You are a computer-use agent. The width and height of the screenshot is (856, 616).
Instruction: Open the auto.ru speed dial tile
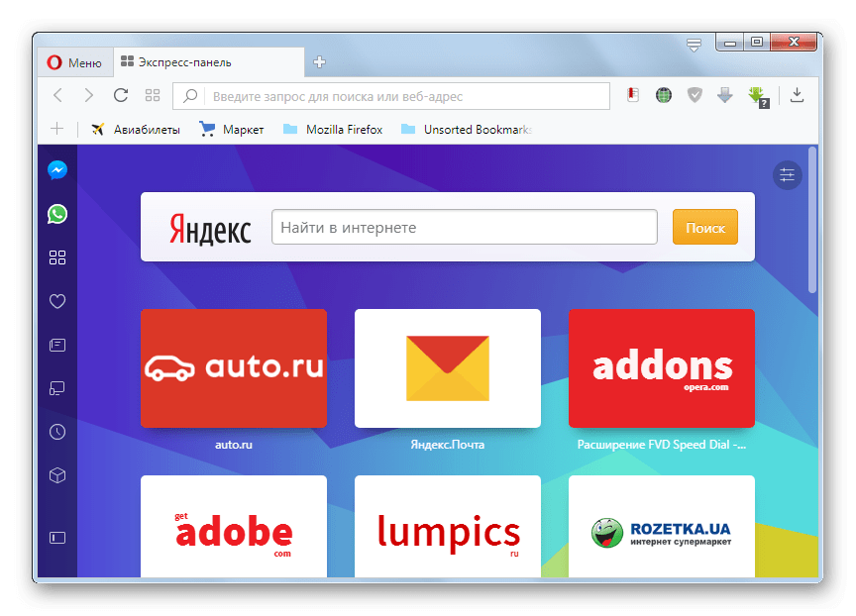point(234,368)
